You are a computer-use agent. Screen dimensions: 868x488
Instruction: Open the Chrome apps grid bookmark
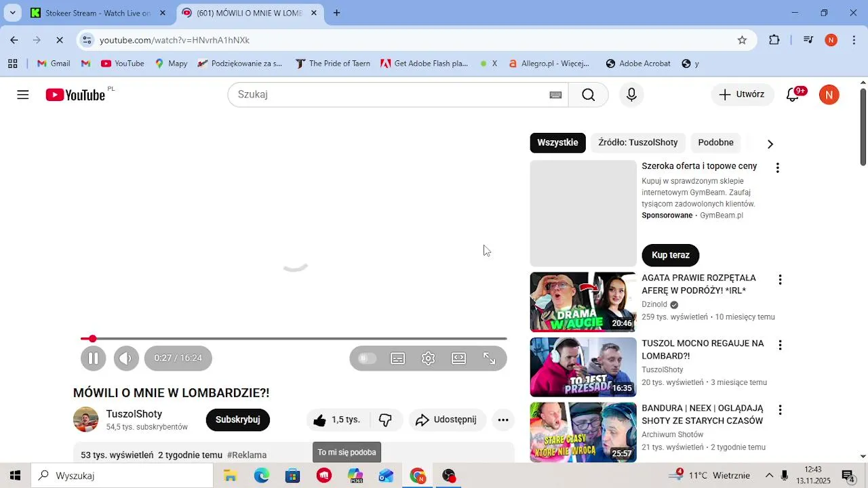pos(12,64)
